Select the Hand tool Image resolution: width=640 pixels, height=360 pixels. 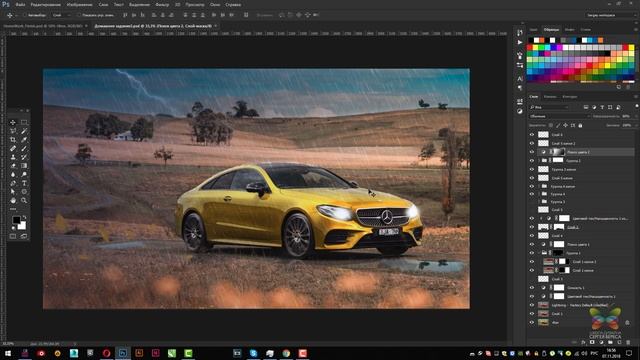pos(13,200)
